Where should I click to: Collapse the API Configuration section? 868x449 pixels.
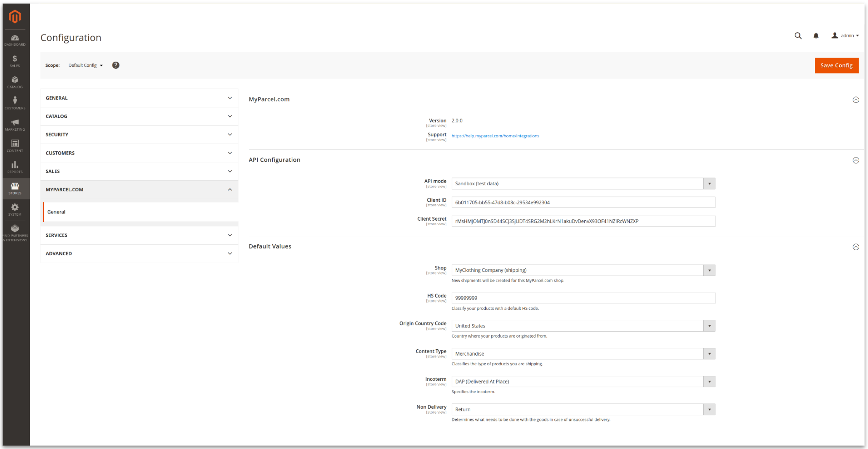click(x=856, y=160)
